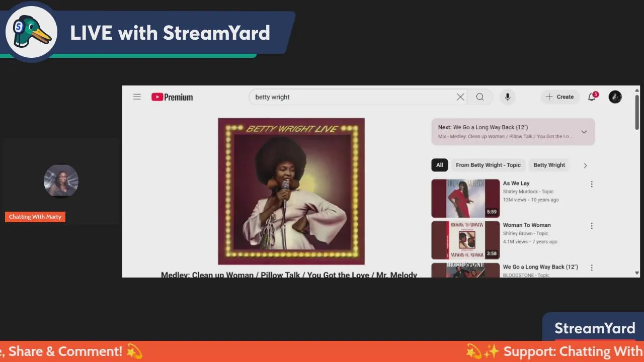The image size is (644, 362).
Task: Click the page scrollbar up arrow
Action: (637, 90)
